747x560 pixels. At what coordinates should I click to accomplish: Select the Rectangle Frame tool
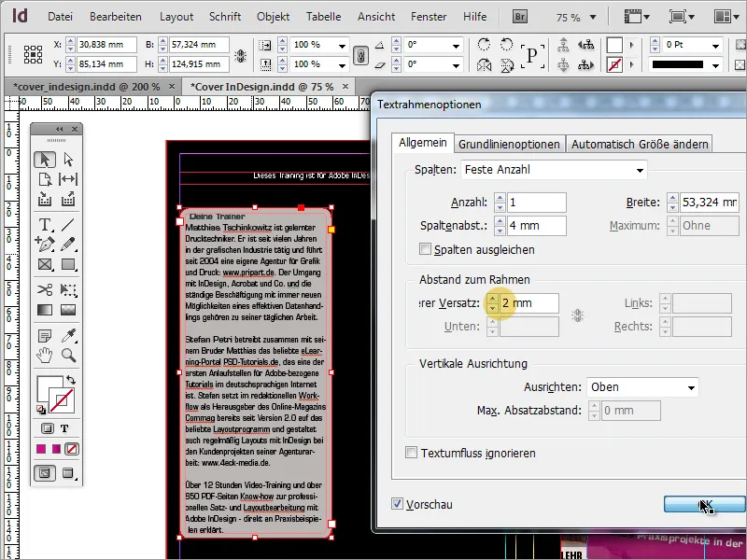pos(45,264)
